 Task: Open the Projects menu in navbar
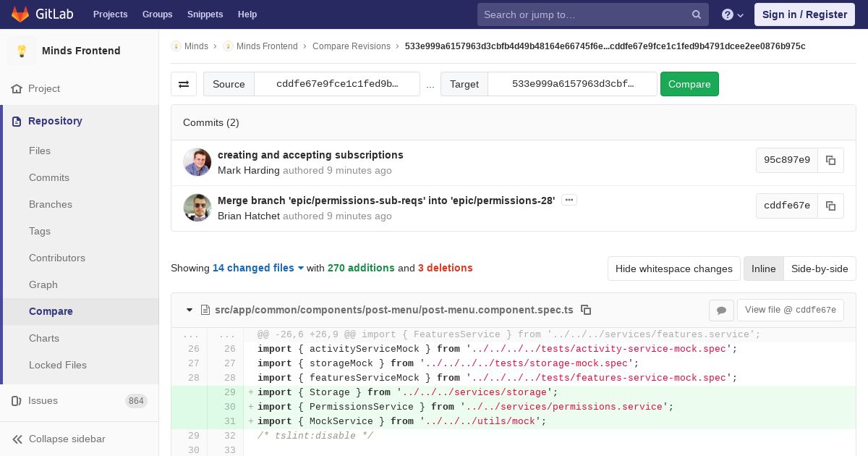tap(110, 14)
